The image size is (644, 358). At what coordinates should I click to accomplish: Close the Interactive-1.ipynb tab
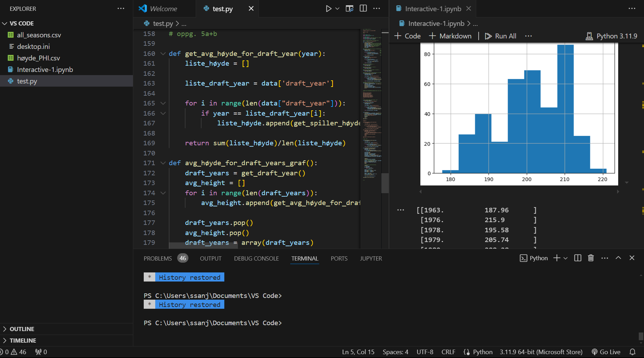(469, 9)
